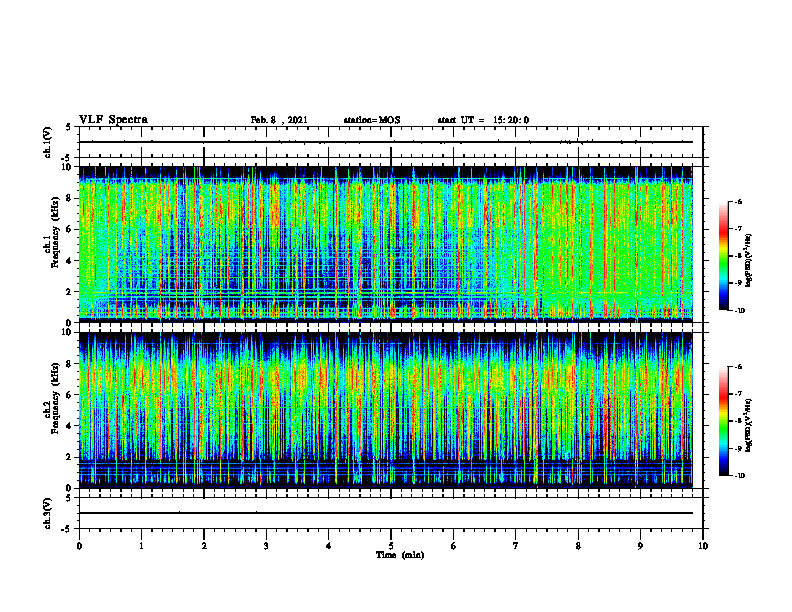Click the ch.1 voltage waveform trace
The width and height of the screenshot is (792, 612).
point(386,142)
